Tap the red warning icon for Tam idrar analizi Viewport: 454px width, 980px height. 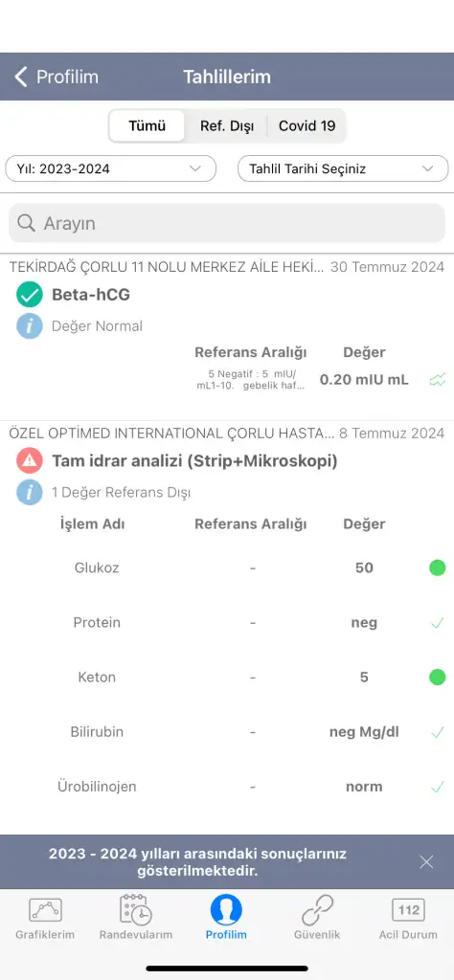coord(30,461)
